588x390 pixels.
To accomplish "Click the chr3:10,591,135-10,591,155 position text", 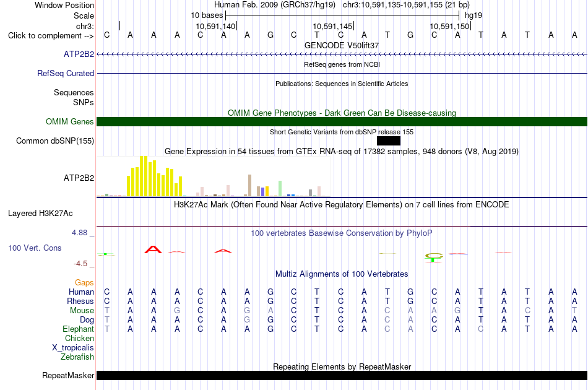I will (x=406, y=5).
